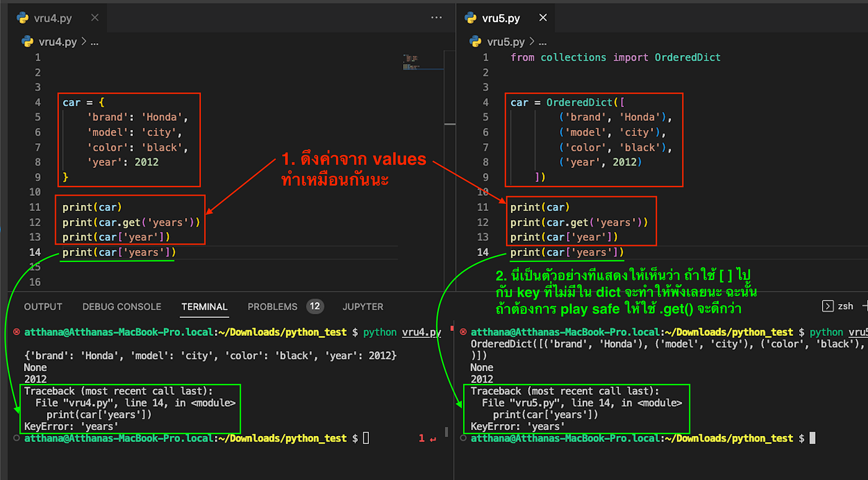Focus the left terminal prompt cursor
Viewport: 868px width, 480px height.
(366, 439)
